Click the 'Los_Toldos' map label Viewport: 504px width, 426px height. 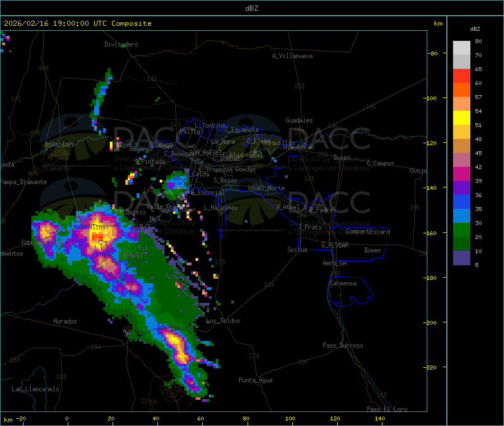pos(223,321)
